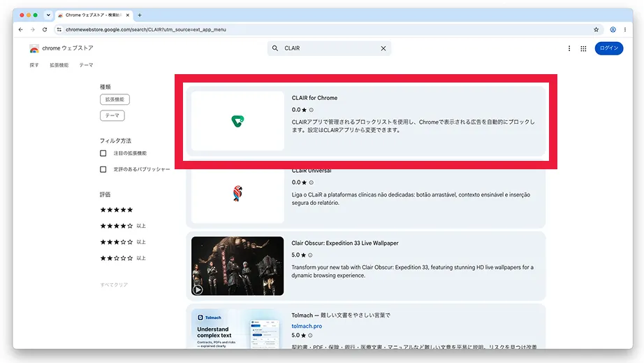
Task: Click the CLAIR for Chrome description text
Action: coord(414,126)
